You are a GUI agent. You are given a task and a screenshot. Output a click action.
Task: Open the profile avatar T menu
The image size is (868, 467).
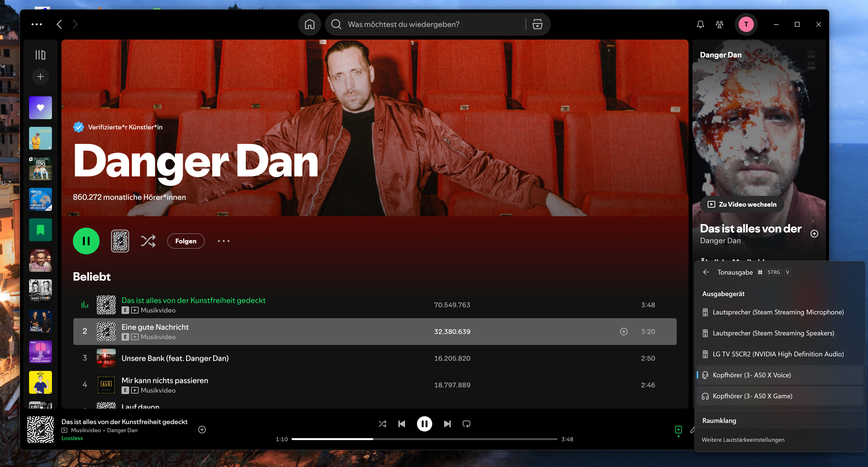pos(746,24)
